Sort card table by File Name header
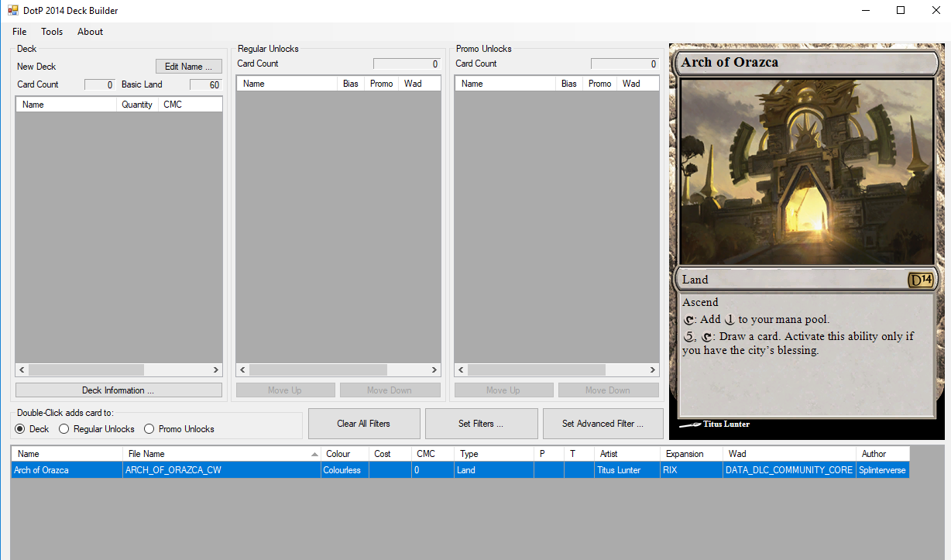Screen dimensions: 951x560 pyautogui.click(x=221, y=454)
